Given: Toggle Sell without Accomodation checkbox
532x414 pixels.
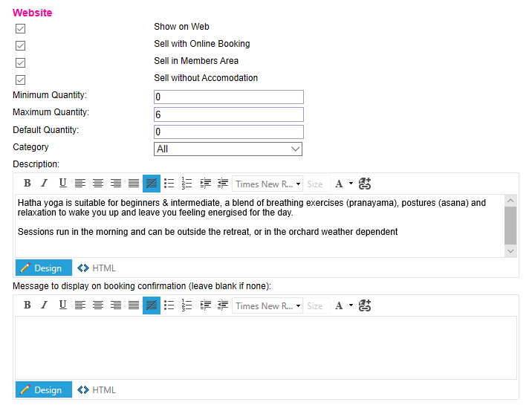Looking at the screenshot, I should [21, 80].
